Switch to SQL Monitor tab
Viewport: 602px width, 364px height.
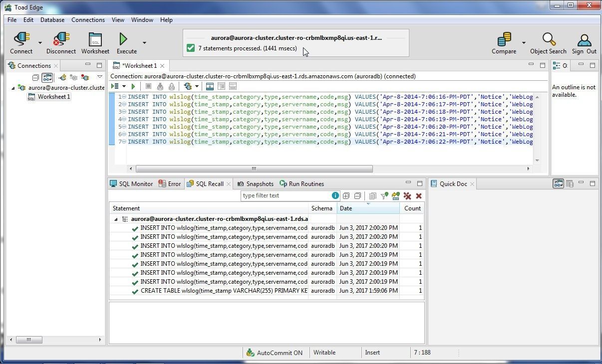pyautogui.click(x=131, y=183)
